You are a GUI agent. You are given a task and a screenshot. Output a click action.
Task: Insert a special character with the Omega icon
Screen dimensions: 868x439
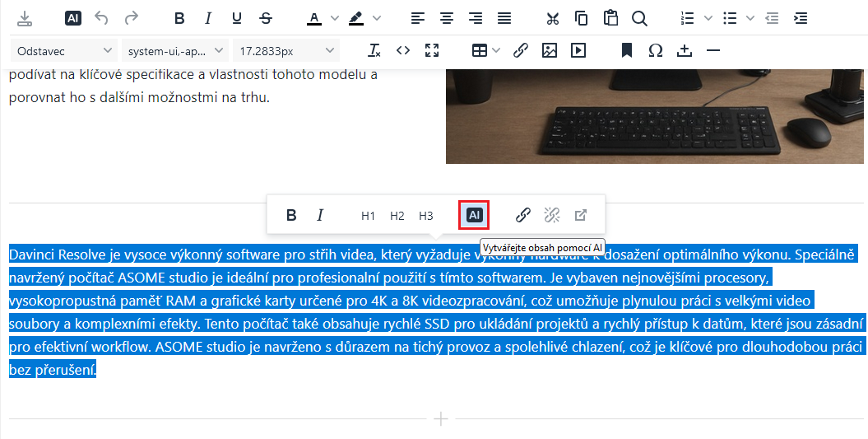pos(656,51)
